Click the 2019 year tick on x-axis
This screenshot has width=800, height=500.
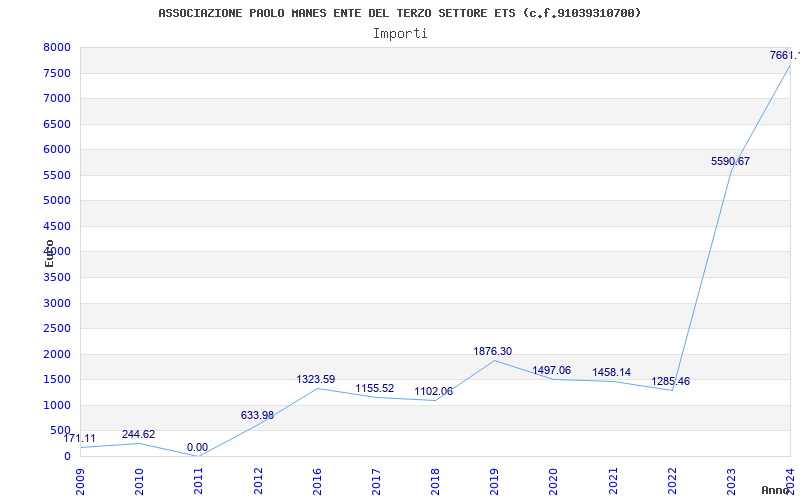pyautogui.click(x=493, y=480)
